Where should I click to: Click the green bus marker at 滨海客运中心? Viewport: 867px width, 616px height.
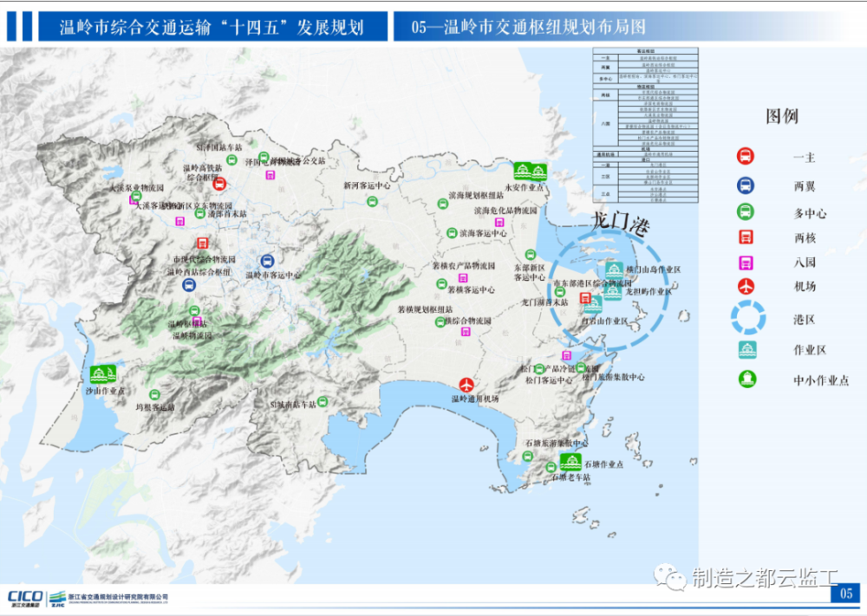[452, 233]
